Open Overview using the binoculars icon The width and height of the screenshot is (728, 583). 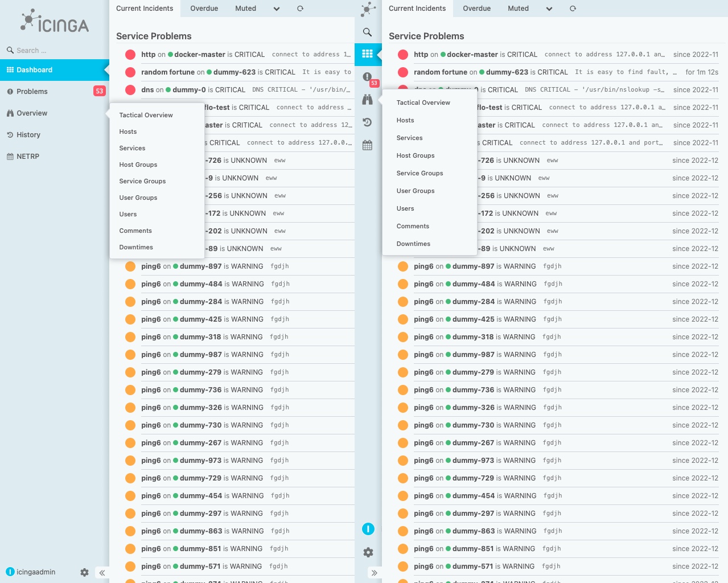coord(367,98)
